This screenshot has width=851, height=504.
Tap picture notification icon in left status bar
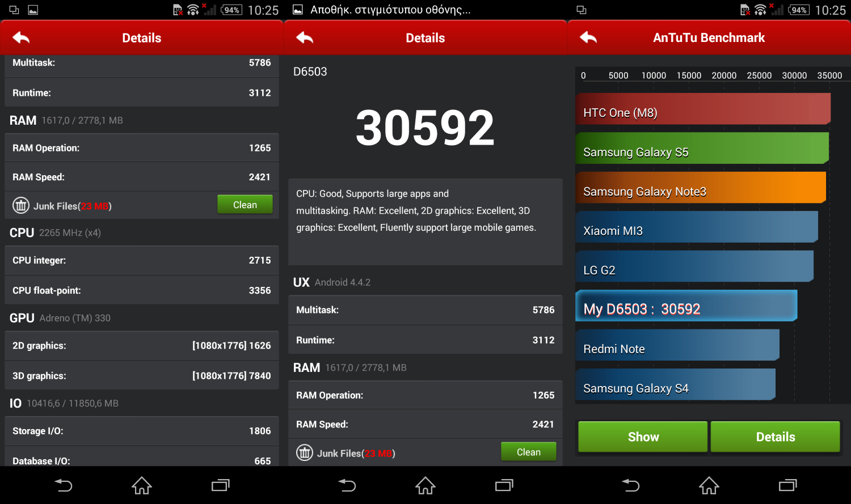click(x=33, y=10)
